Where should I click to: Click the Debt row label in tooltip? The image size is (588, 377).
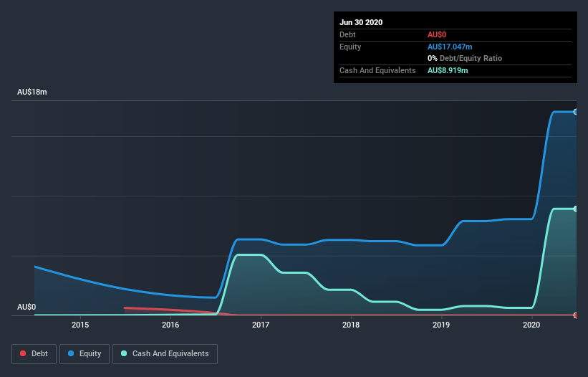click(347, 34)
